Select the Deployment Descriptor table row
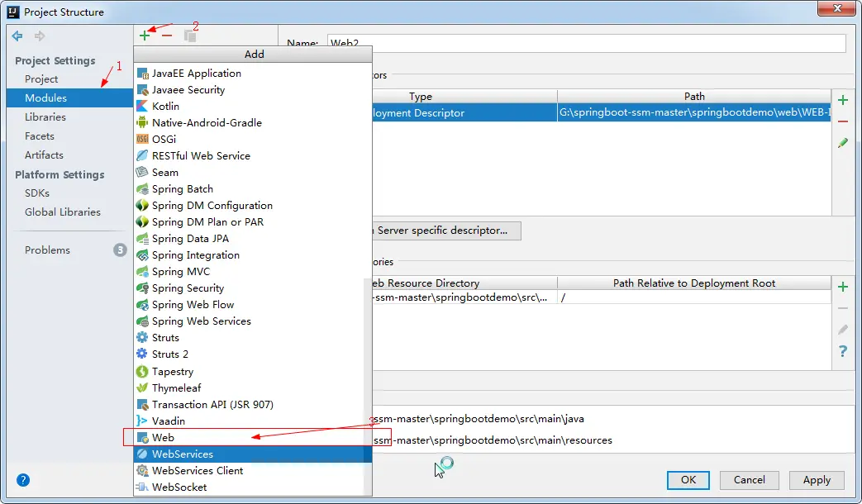Image resolution: width=862 pixels, height=504 pixels. pos(602,112)
